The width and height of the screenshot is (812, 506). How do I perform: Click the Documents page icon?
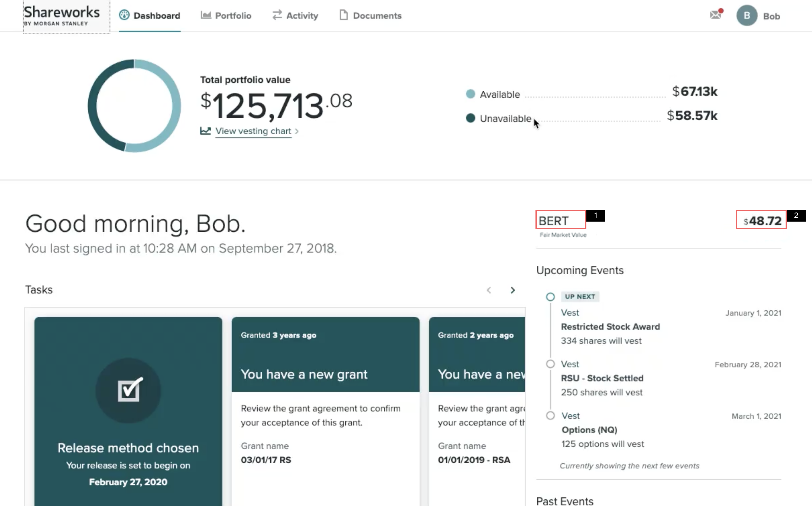(x=343, y=15)
